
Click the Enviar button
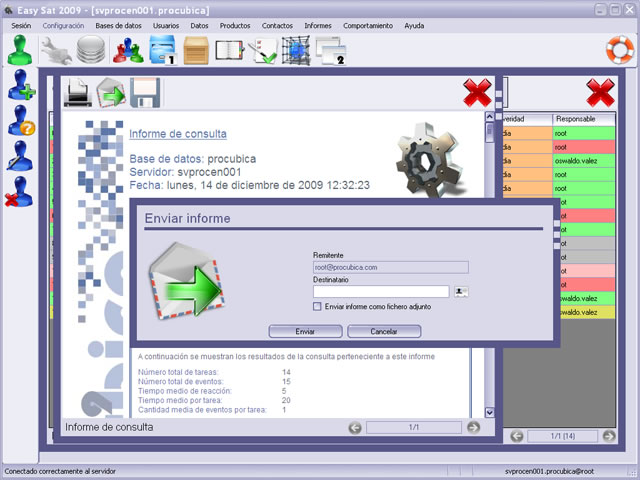coord(305,331)
